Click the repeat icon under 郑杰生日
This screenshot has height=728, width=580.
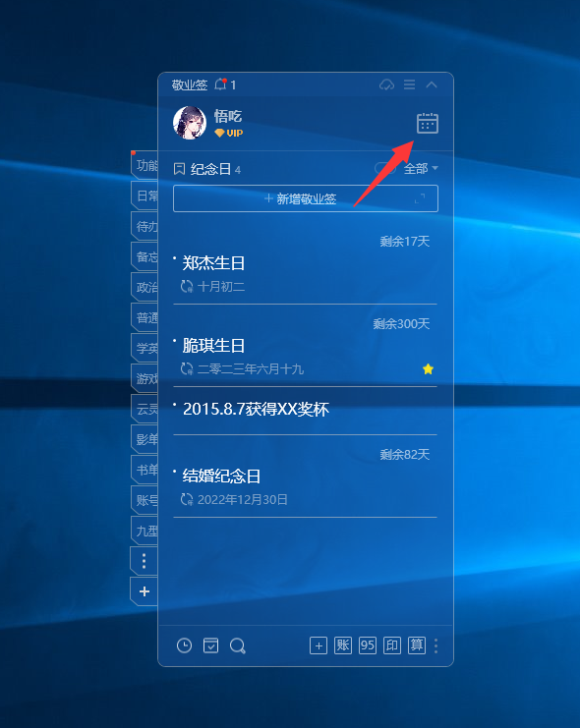[187, 287]
